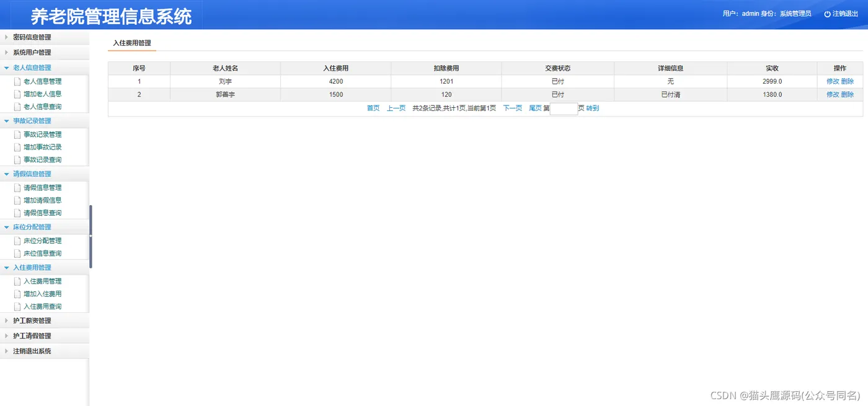Expand the 系统用户管理 sidebar section
Screen dimensions: 868x406
(x=45, y=53)
